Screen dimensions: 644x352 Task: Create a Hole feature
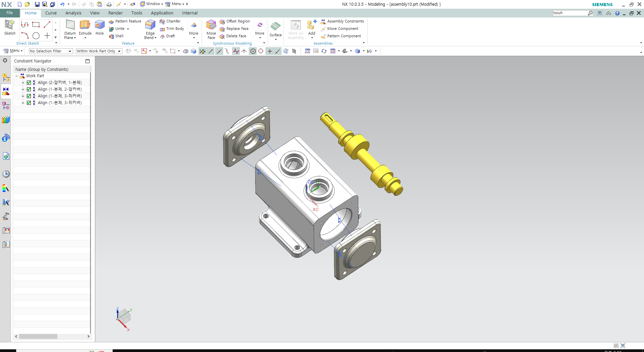tap(100, 28)
